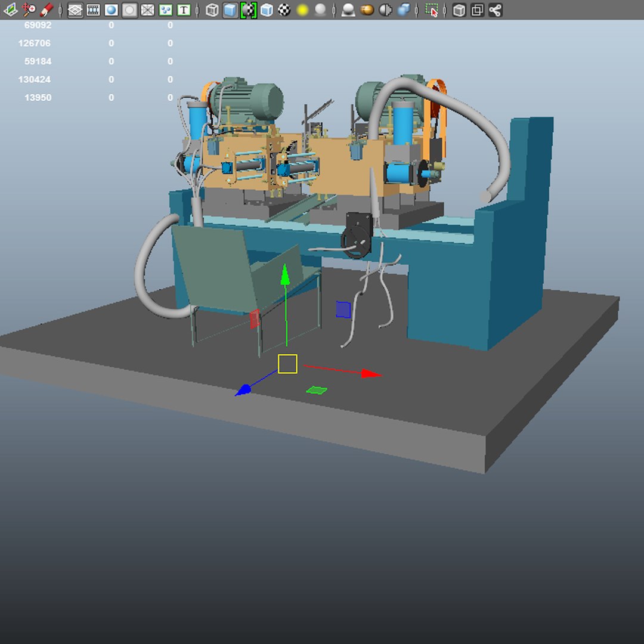Switch to Wireframe shading mode
This screenshot has height=644, width=644.
pyautogui.click(x=212, y=10)
